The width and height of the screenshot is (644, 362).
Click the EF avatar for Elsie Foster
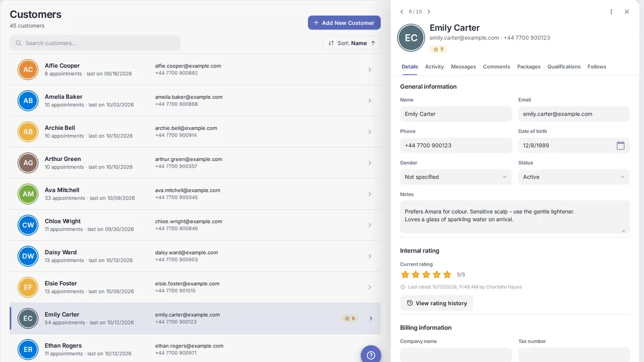tap(28, 287)
